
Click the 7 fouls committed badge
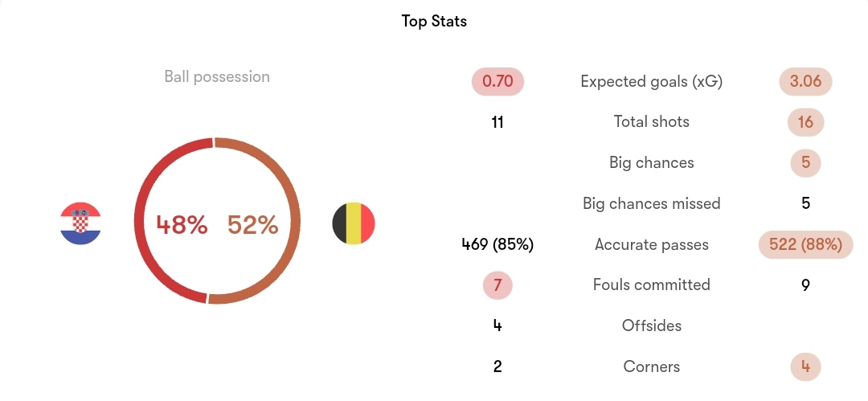tap(497, 285)
